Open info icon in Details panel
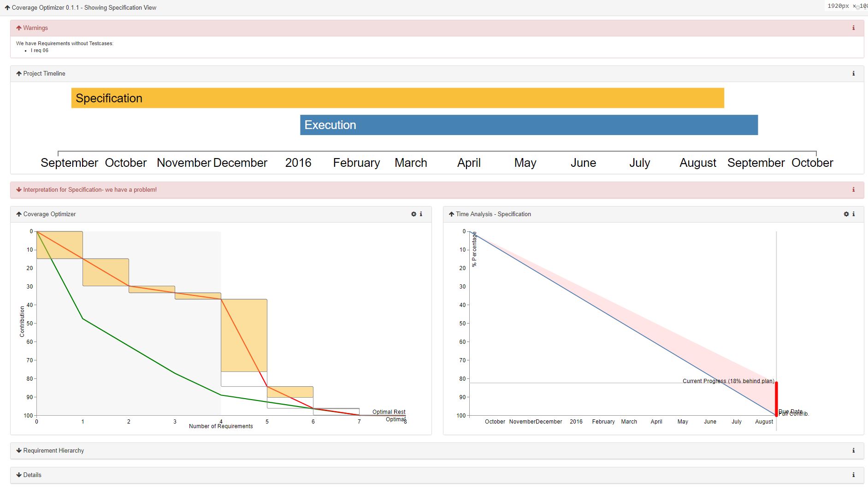The height and width of the screenshot is (489, 868). [853, 475]
